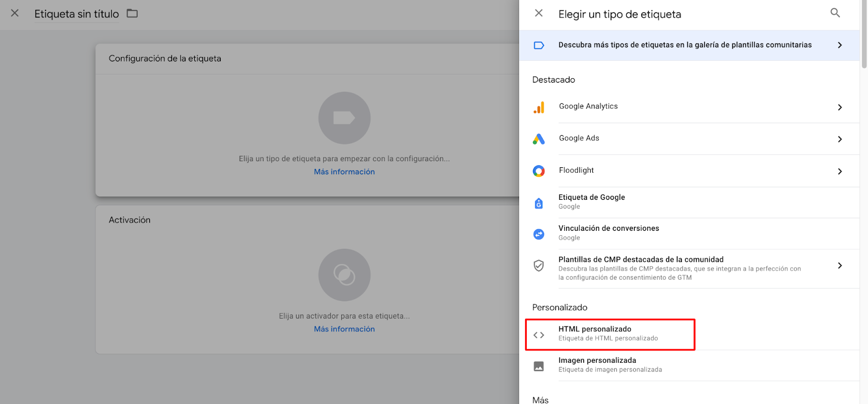Click the panel vertical scrollbar
Viewport: 868px width, 404px height.
[x=864, y=34]
